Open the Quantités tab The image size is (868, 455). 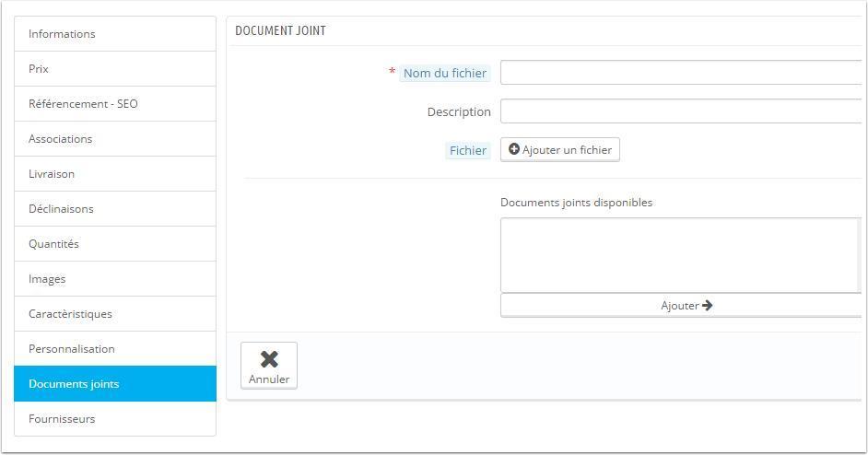click(x=115, y=243)
